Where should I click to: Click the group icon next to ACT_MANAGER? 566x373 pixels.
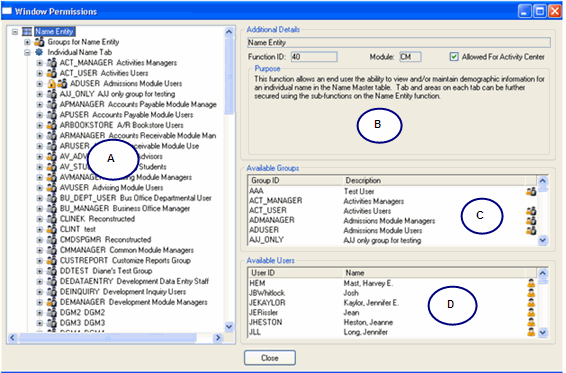[x=52, y=63]
